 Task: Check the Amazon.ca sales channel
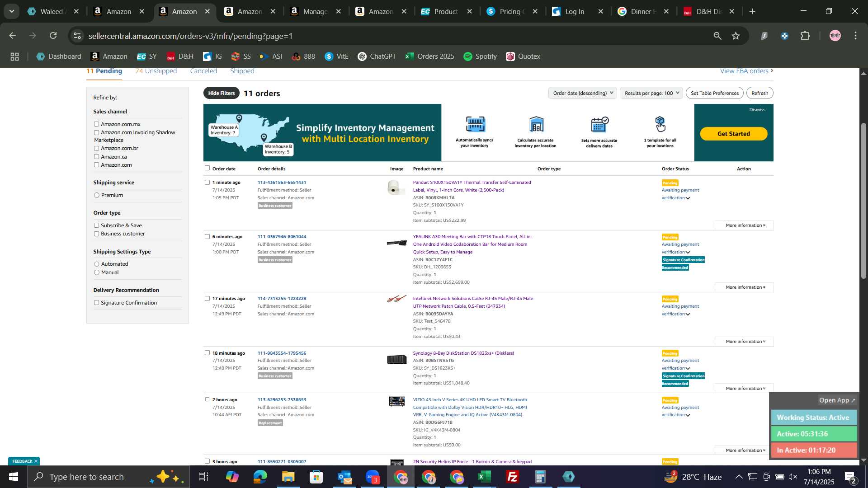coord(96,157)
